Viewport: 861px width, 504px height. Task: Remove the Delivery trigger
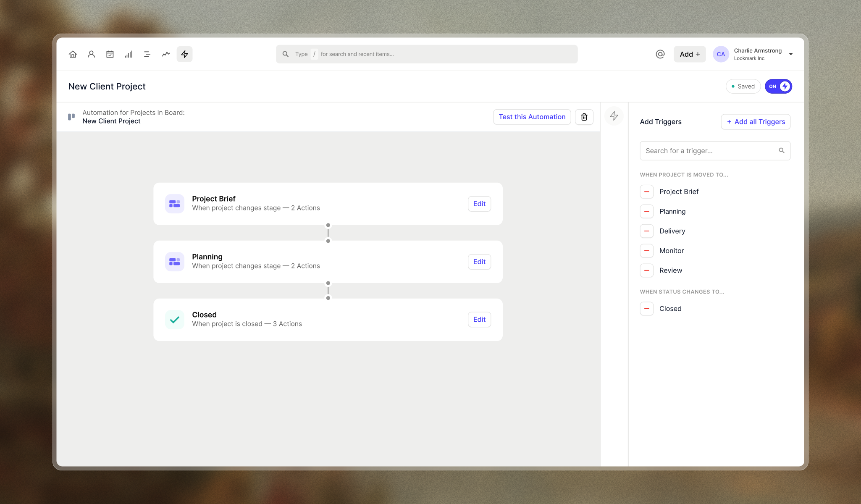click(x=646, y=231)
